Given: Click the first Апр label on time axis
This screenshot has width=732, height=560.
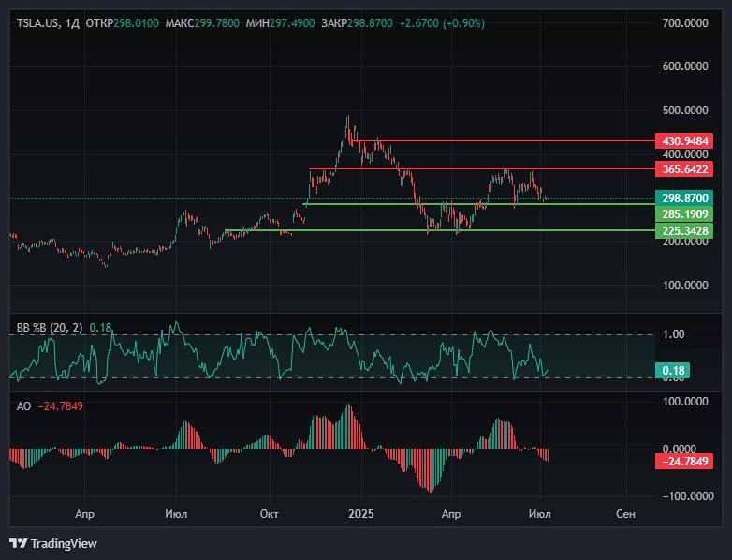Looking at the screenshot, I should tap(84, 514).
